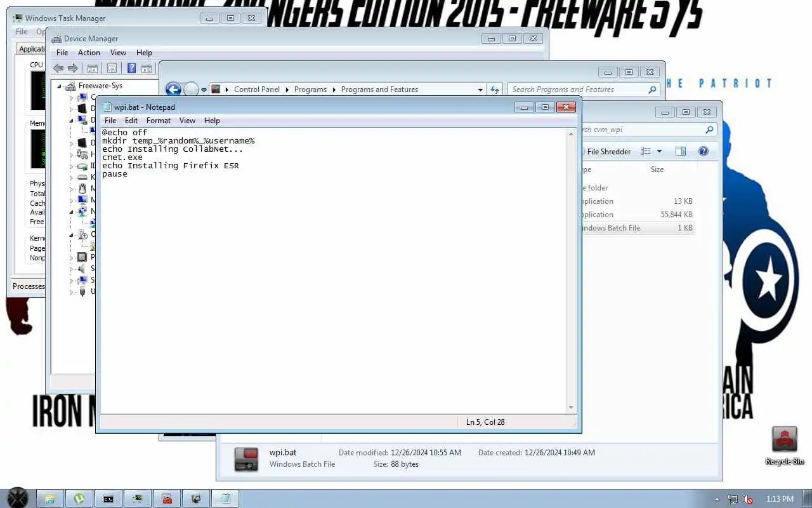Image resolution: width=812 pixels, height=508 pixels.
Task: Select the 55,844 KB application file row
Action: tap(638, 215)
